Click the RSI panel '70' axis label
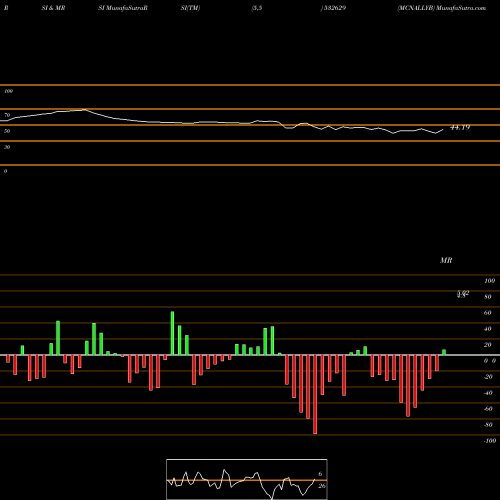 coord(7,115)
